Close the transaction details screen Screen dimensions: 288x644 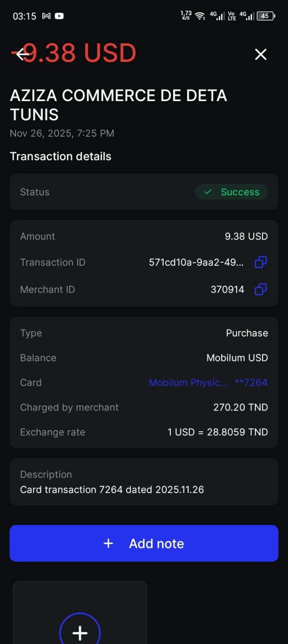pyautogui.click(x=261, y=54)
